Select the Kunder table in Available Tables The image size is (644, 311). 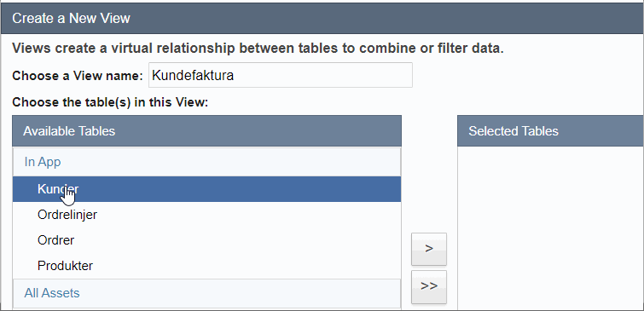coord(206,189)
